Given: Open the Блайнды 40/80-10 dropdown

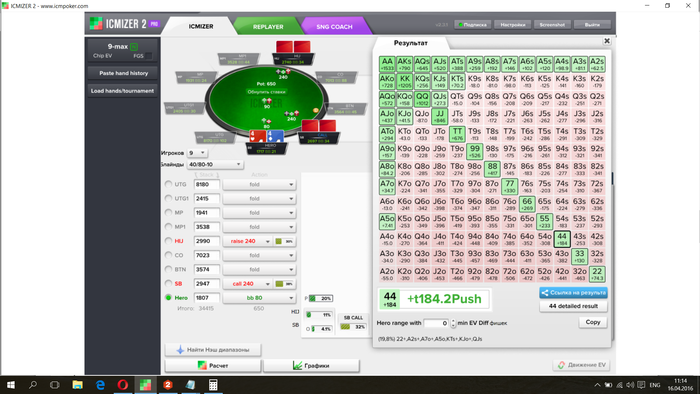Looking at the screenshot, I should 215,164.
